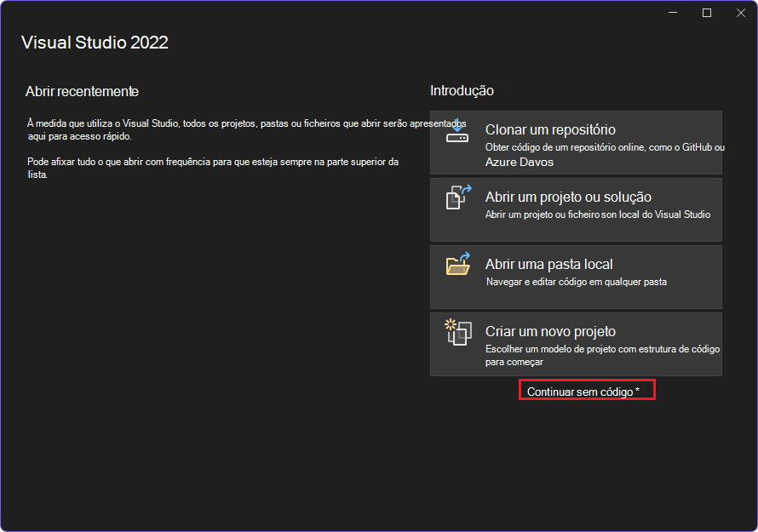Click "Azure Davos" text in clone card
The width and height of the screenshot is (758, 532).
[x=520, y=162]
